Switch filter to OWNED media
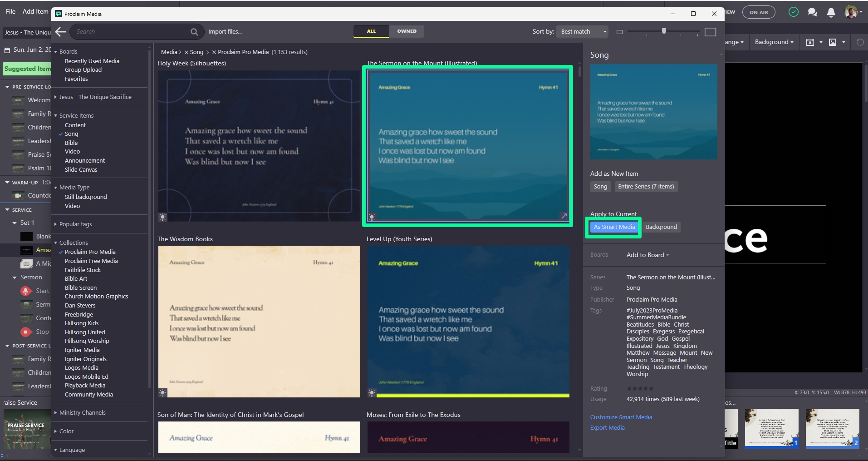 407,31
